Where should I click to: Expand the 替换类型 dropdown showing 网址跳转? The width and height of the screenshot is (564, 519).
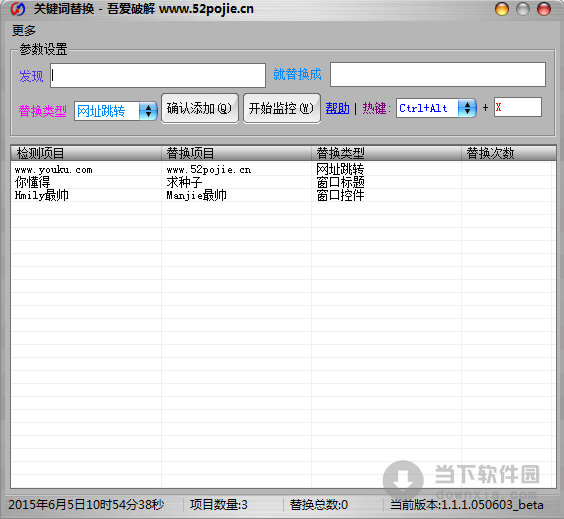(116, 111)
